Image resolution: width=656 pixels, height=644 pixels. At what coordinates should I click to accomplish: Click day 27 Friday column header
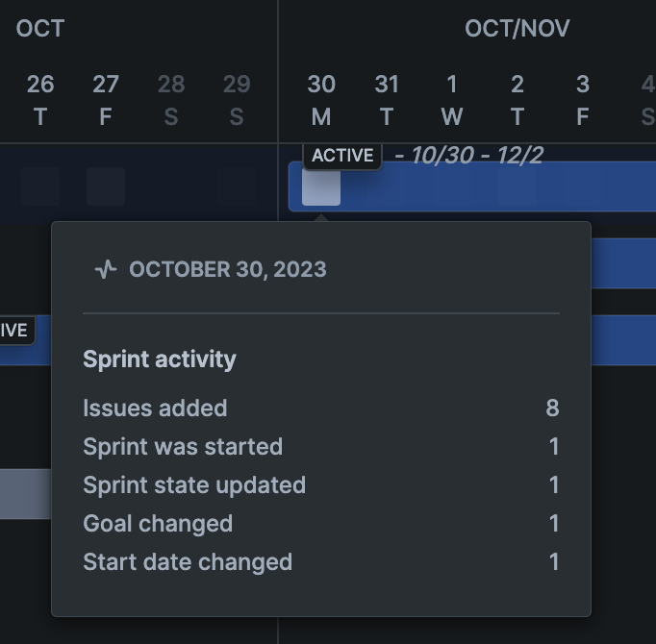click(106, 100)
